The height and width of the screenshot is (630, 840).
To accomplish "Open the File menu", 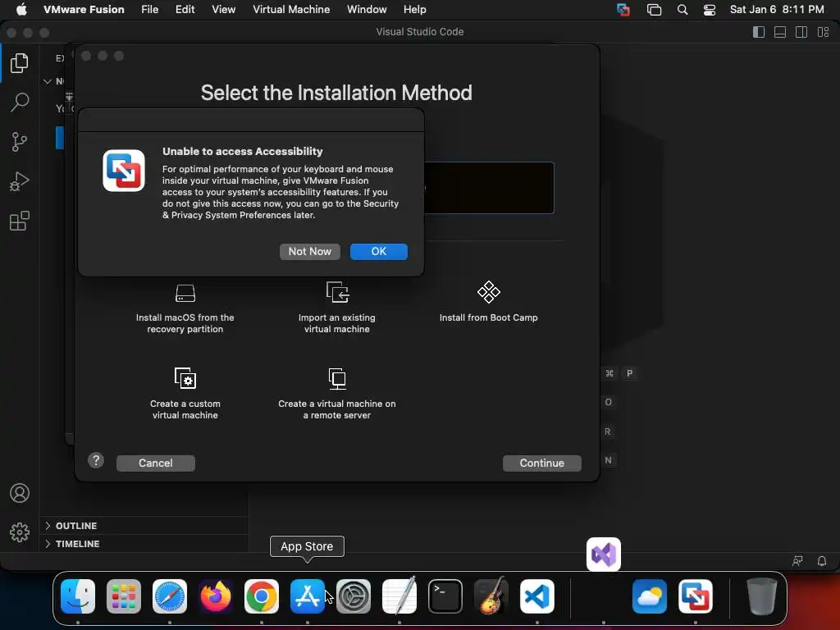I will (149, 10).
